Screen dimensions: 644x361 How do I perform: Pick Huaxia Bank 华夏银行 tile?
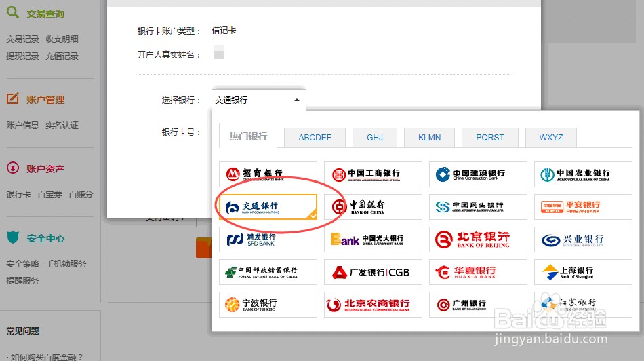478,272
